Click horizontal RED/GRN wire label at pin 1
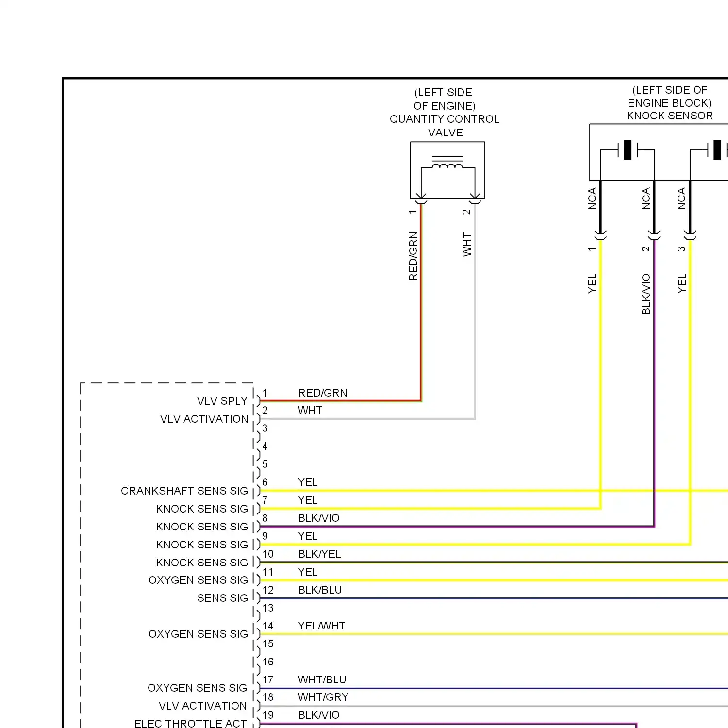728x728 pixels. [x=323, y=393]
